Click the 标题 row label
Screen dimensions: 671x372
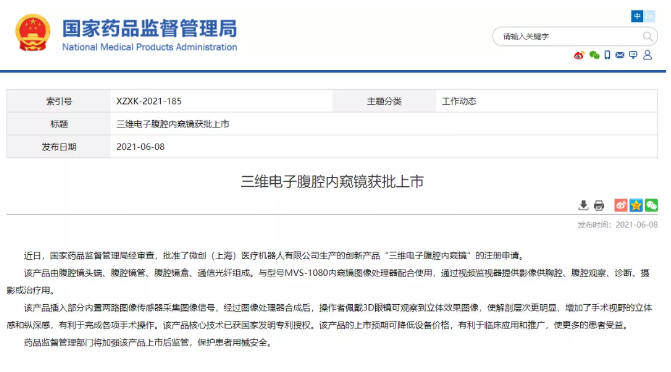[x=59, y=124]
